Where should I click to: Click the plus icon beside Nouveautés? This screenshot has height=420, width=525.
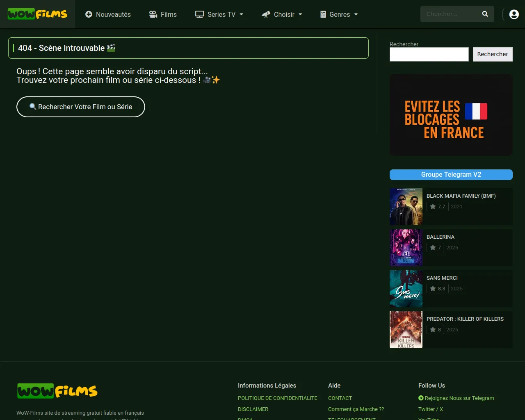point(89,14)
